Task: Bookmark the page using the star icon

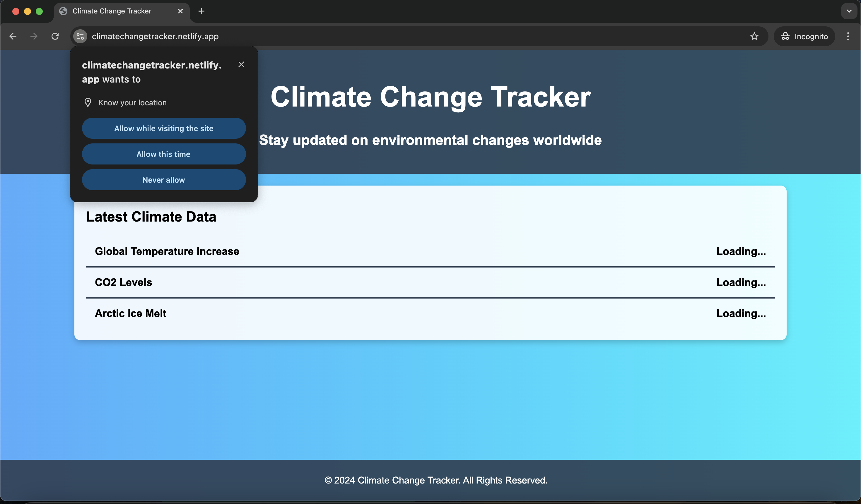Action: pos(754,36)
